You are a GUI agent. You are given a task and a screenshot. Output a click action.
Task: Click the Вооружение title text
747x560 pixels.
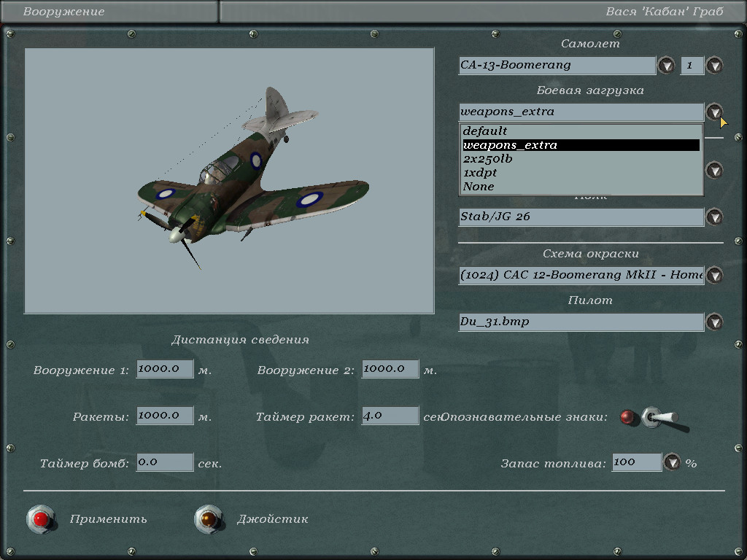[x=64, y=12]
